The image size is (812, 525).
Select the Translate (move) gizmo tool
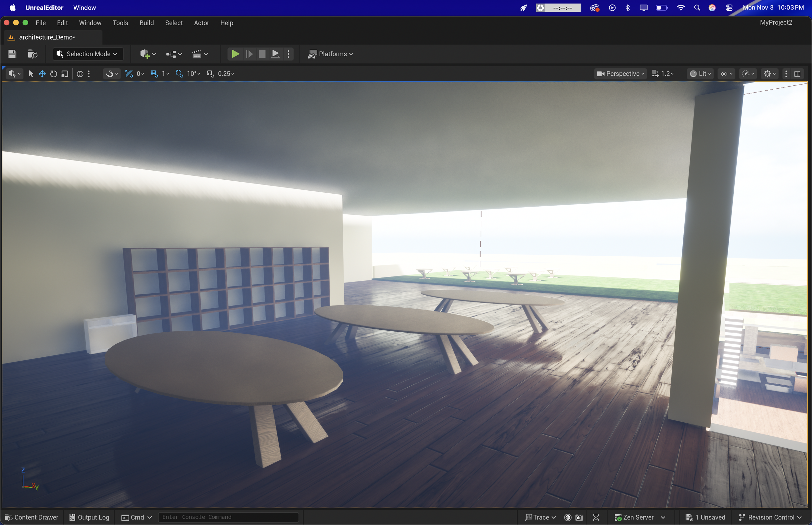tap(42, 74)
